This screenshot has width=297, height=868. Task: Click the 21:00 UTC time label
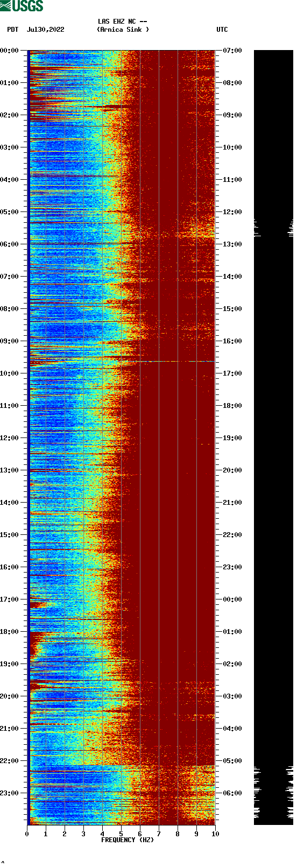pos(232,503)
